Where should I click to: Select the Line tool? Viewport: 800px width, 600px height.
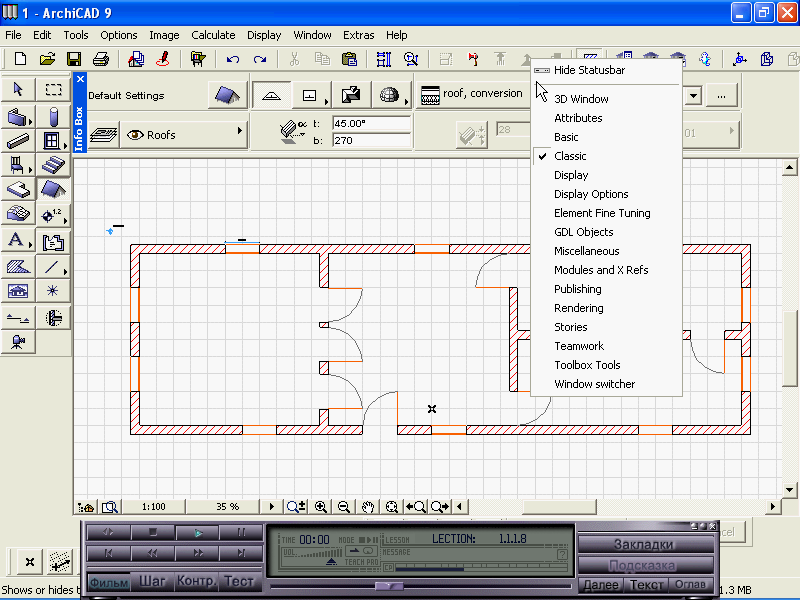[x=53, y=266]
